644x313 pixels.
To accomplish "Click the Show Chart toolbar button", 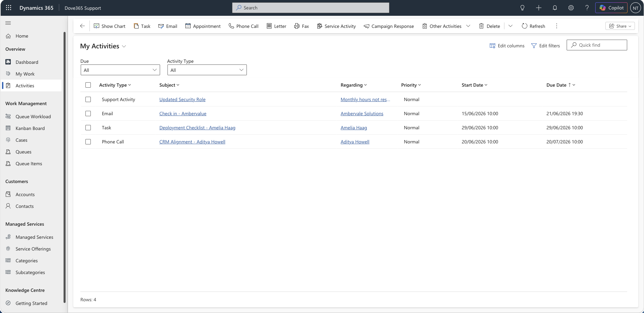I will [110, 26].
